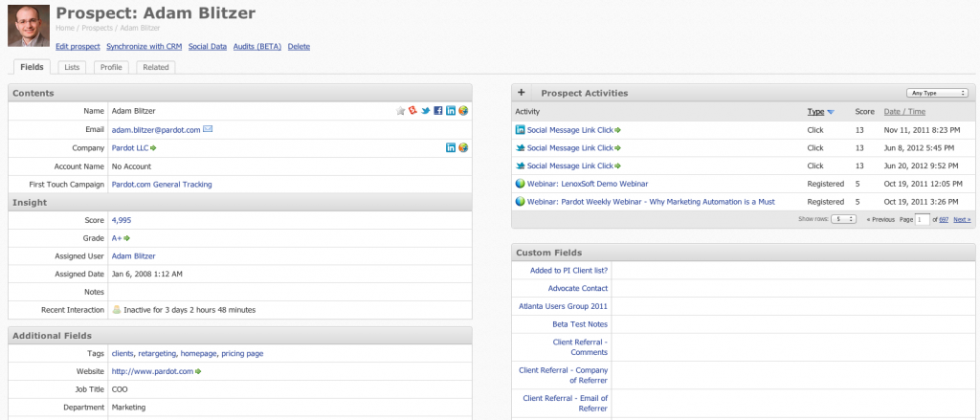Open the Show rows dropdown
This screenshot has height=420, width=980.
click(x=843, y=219)
